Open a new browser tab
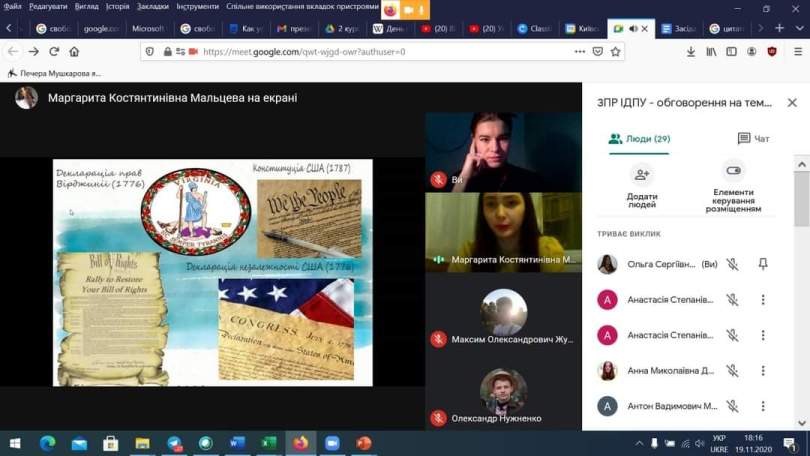This screenshot has height=456, width=810. (780, 28)
